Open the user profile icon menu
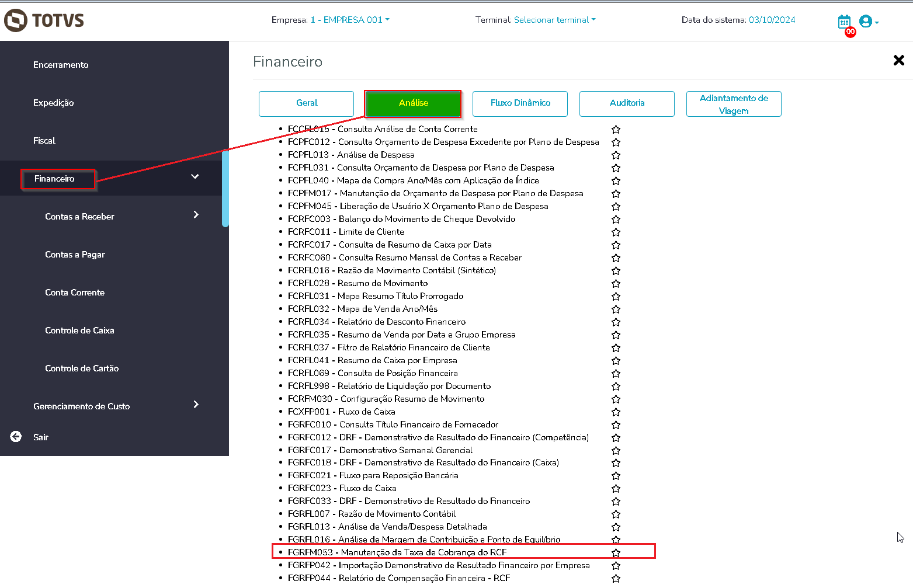Image resolution: width=913 pixels, height=588 pixels. [x=869, y=22]
